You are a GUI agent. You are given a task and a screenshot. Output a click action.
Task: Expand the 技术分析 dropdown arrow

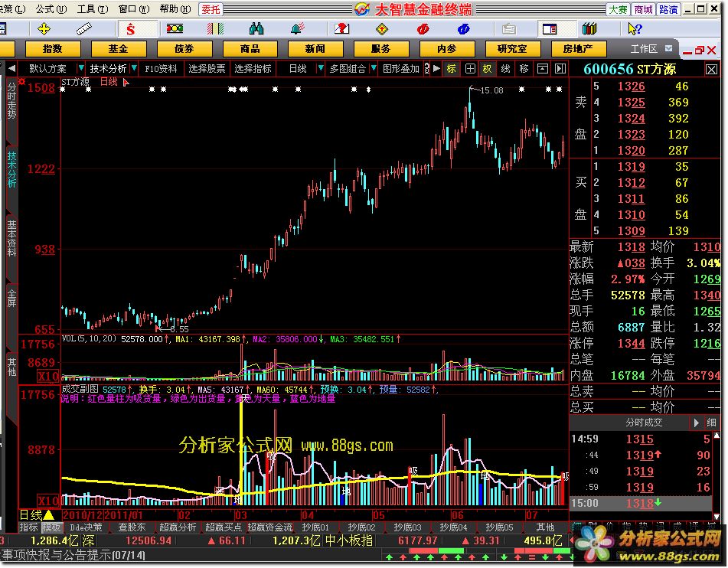[x=134, y=68]
